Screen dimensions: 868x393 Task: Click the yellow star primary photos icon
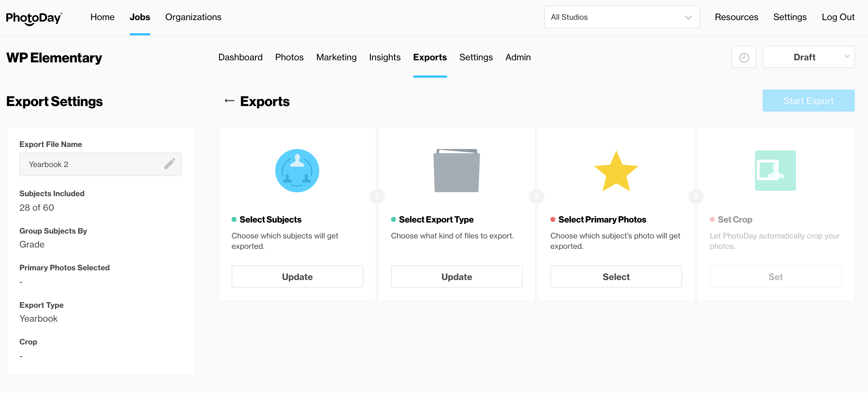[616, 171]
